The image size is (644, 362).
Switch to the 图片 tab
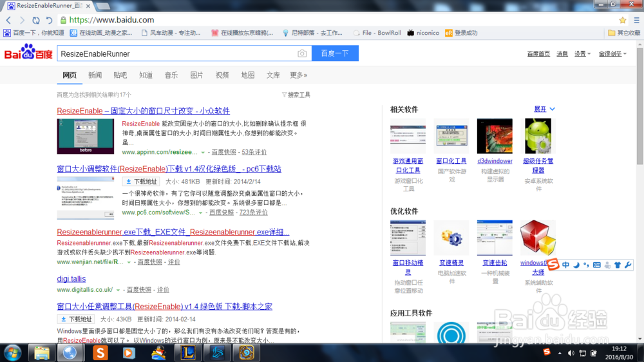tap(196, 75)
